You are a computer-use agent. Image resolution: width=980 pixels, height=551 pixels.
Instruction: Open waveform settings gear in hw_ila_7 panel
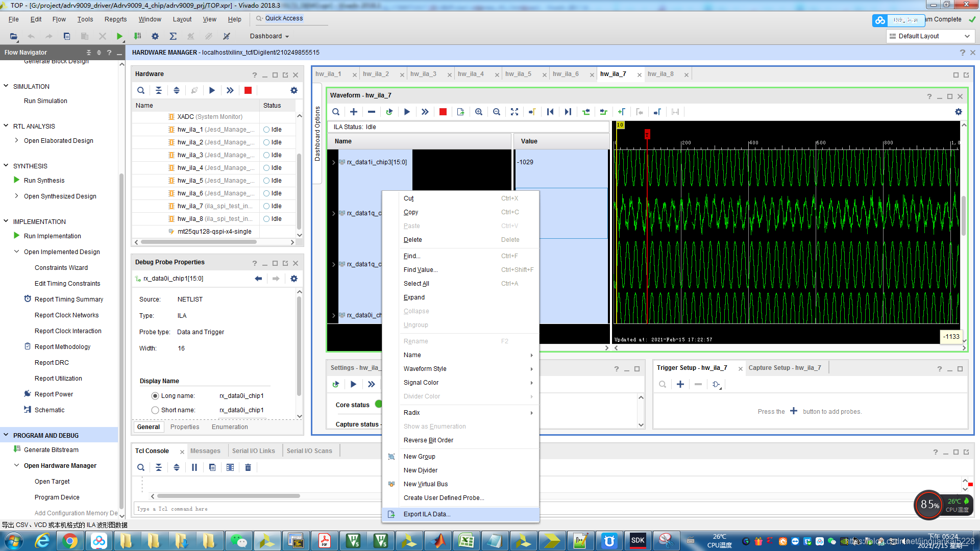coord(958,112)
